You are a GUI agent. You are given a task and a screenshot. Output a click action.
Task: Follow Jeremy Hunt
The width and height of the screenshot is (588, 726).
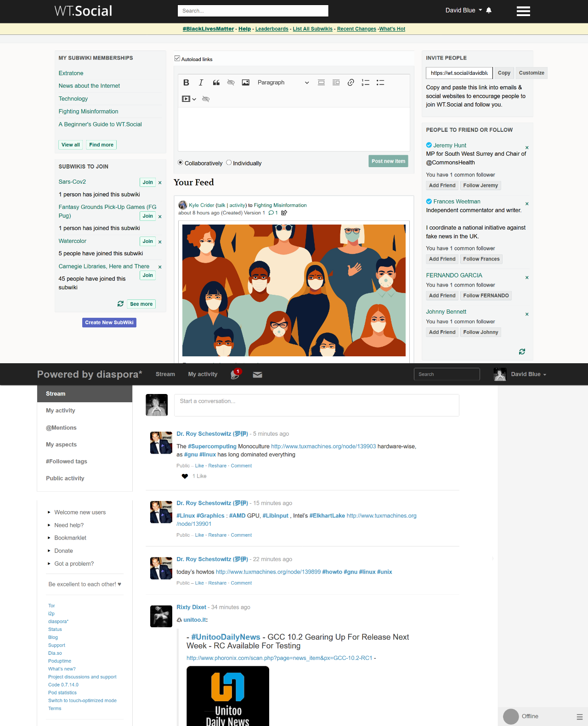pyautogui.click(x=481, y=186)
